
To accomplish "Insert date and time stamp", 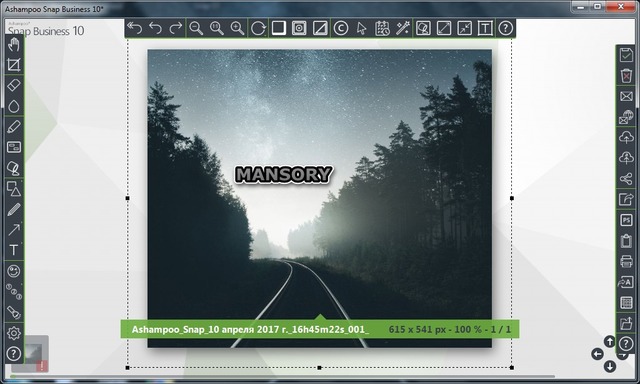I will (382, 28).
